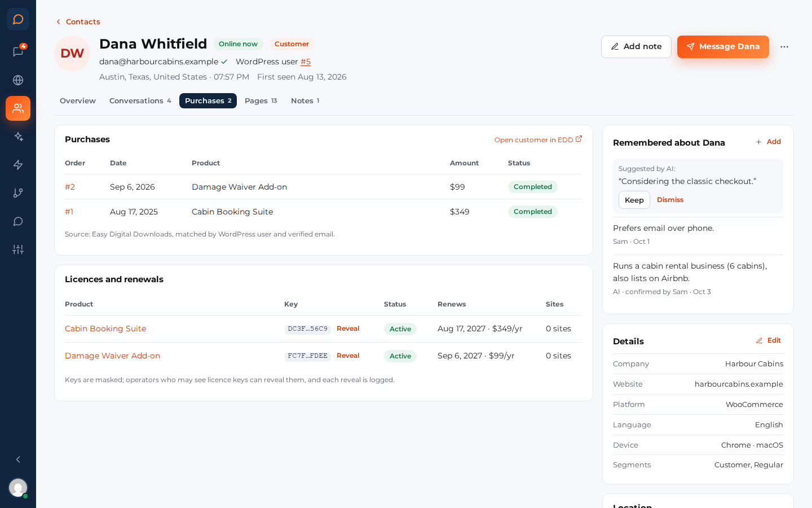Dismiss the AI suggested memory
This screenshot has width=812, height=508.
click(670, 200)
